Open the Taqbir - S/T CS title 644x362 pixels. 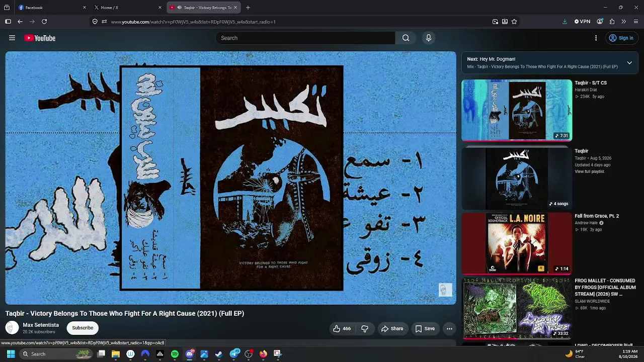(x=591, y=83)
